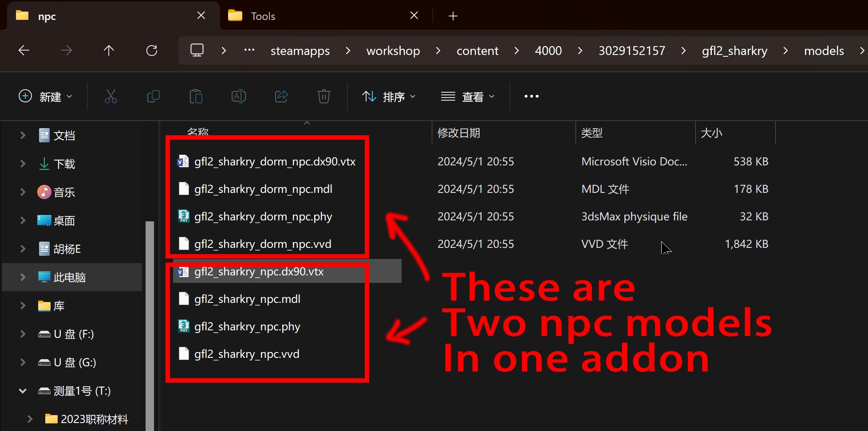Go up one folder level
Image resolution: width=868 pixels, height=431 pixels.
click(109, 51)
